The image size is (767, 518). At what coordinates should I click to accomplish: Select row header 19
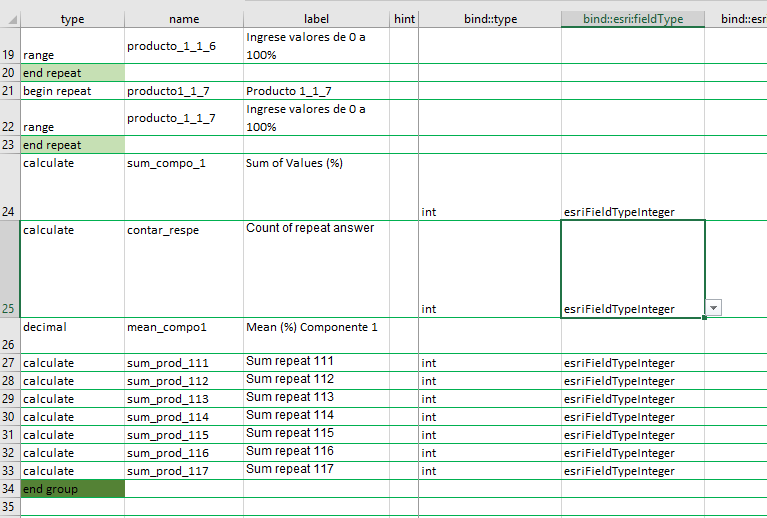pyautogui.click(x=10, y=45)
